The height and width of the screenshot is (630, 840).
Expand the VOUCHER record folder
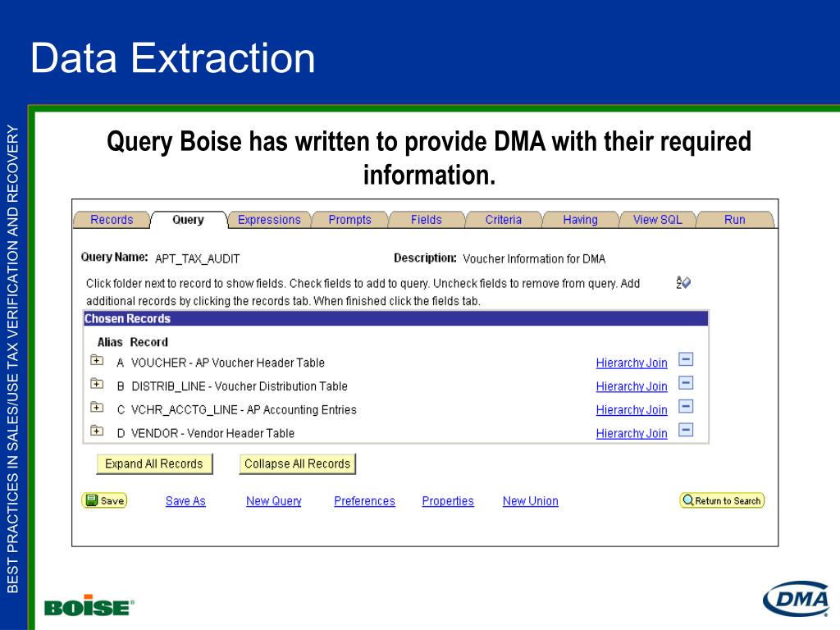click(x=97, y=360)
